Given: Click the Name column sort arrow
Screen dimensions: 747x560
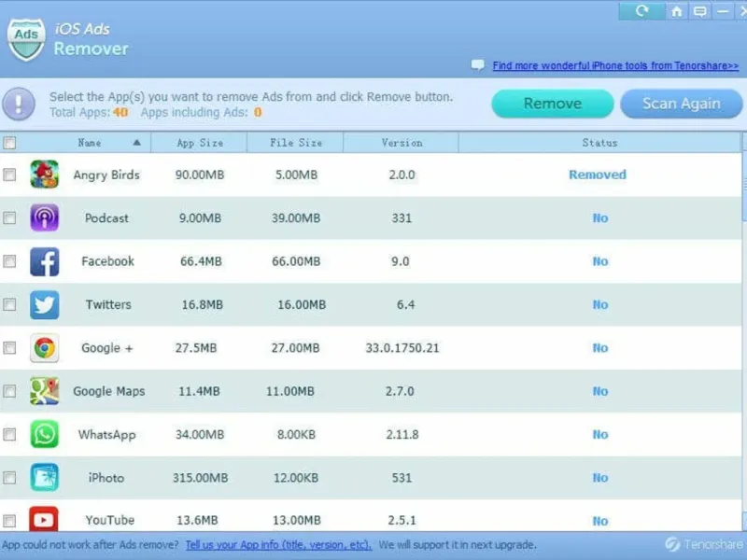Looking at the screenshot, I should [x=136, y=143].
